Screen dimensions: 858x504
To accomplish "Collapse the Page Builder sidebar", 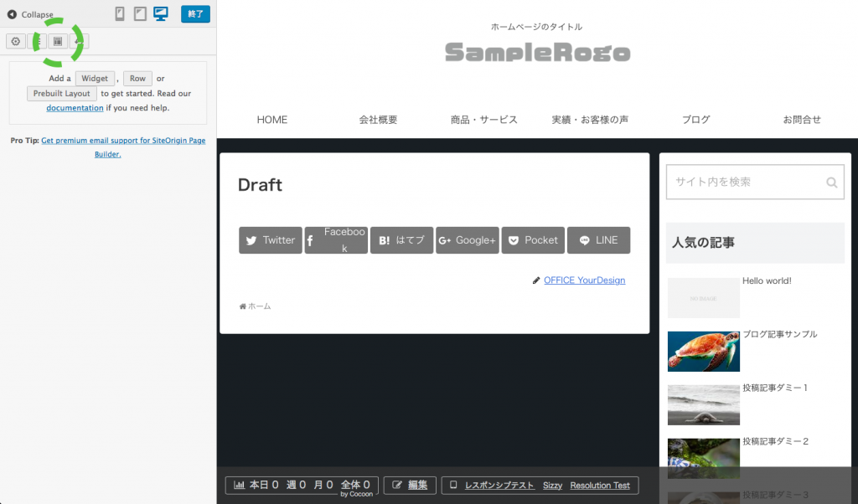I will 30,14.
